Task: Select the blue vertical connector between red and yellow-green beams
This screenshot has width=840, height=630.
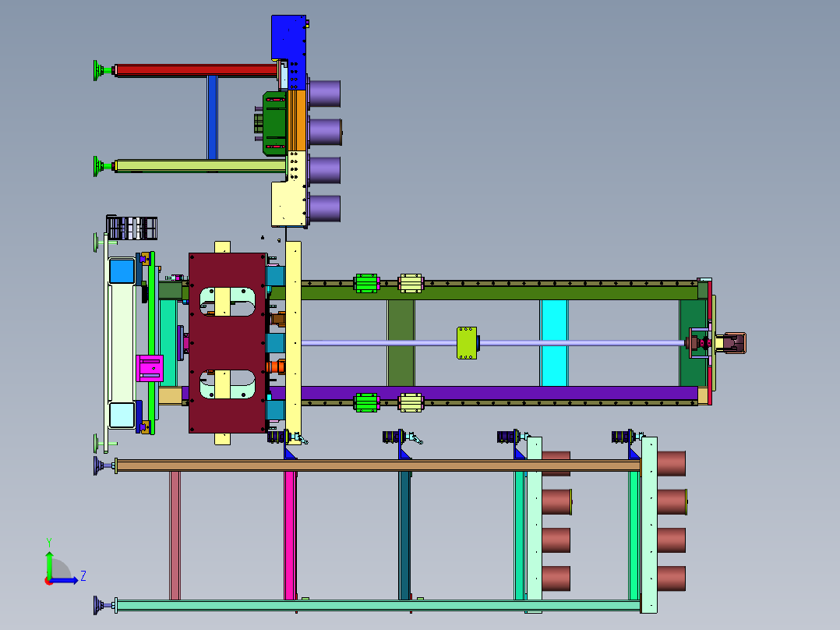Action: pos(212,118)
